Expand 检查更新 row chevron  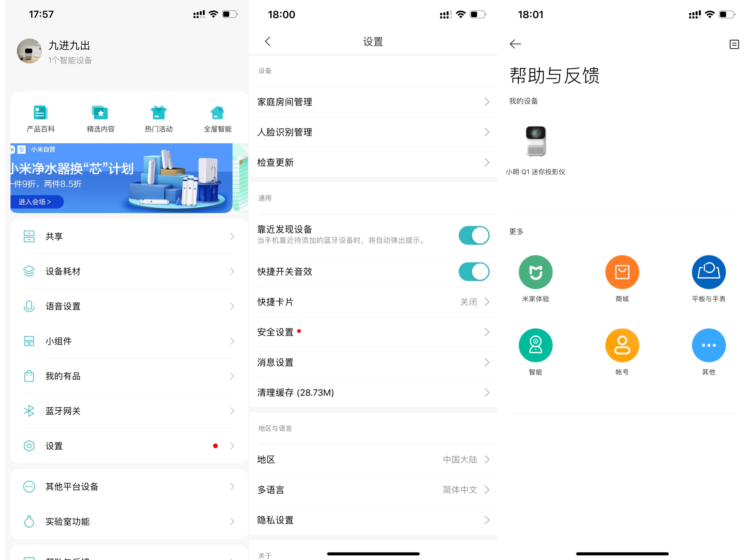487,163
